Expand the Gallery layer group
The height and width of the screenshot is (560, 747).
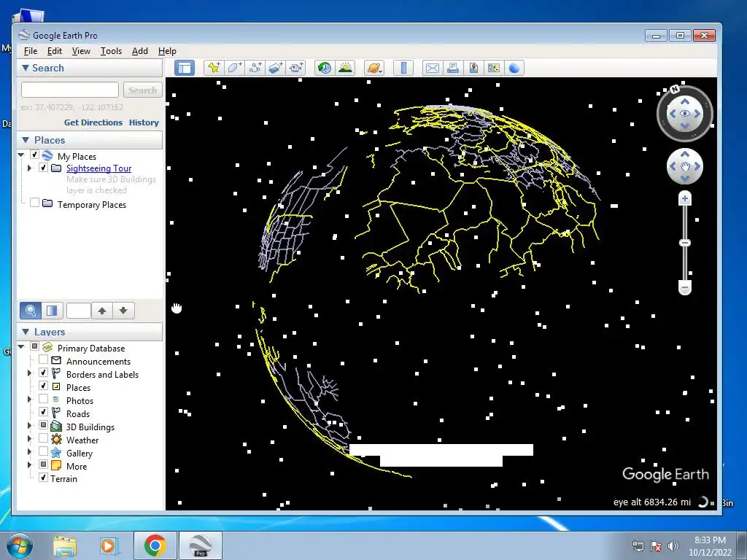coord(29,451)
